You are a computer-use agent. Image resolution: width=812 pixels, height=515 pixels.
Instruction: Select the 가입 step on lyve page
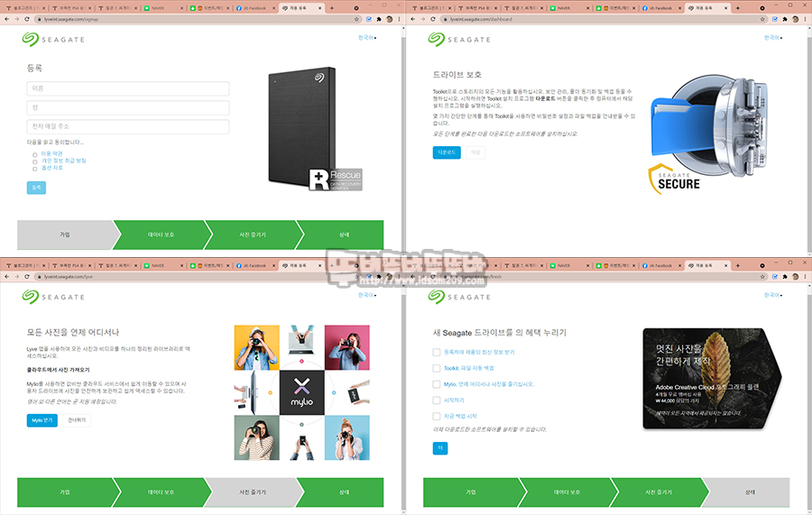pos(65,492)
